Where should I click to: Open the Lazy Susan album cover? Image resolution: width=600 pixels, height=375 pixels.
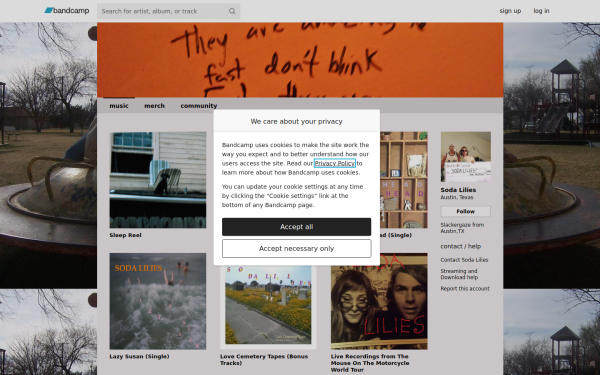coord(158,301)
